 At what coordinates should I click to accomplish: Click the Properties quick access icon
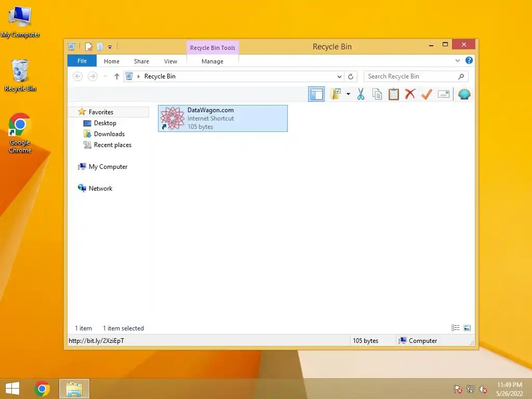(88, 46)
